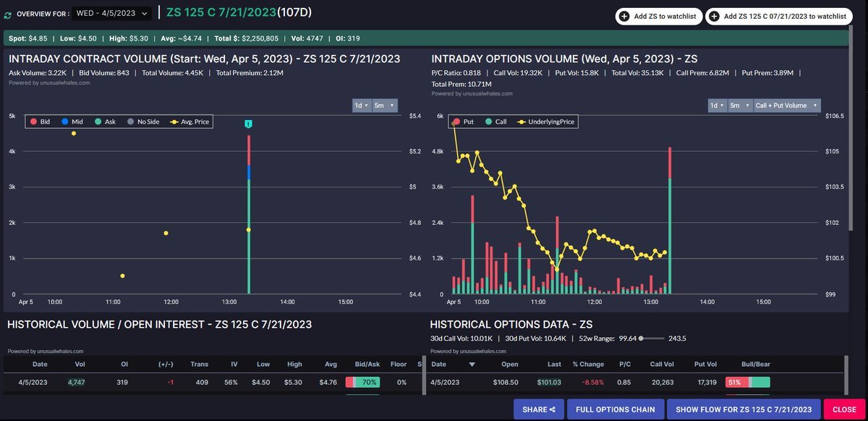Click the 52w Range slider handle
The image size is (868, 421).
coord(642,338)
